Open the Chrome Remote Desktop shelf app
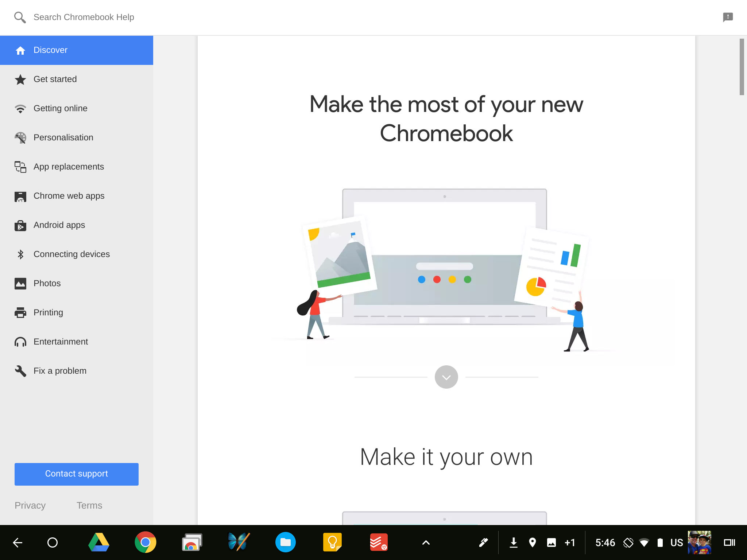The width and height of the screenshot is (747, 560). pos(192,542)
